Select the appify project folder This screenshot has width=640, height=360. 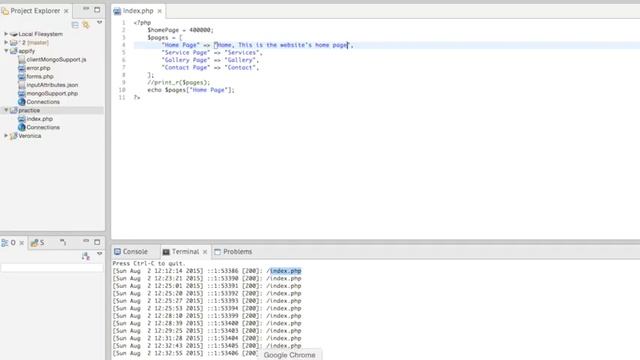27,51
